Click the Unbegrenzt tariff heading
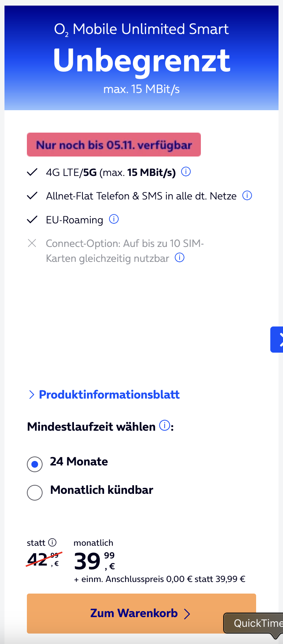The image size is (283, 644). click(141, 61)
